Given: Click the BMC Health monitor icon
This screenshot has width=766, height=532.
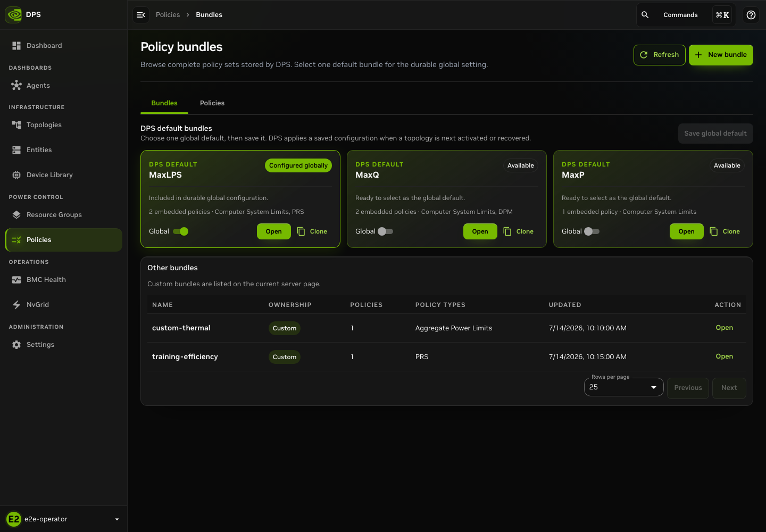Looking at the screenshot, I should [x=16, y=280].
